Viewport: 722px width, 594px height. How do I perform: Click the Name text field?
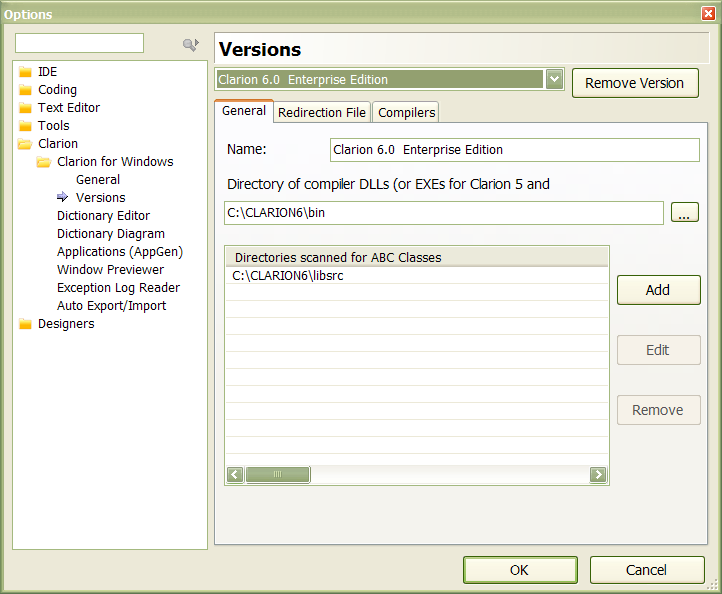tap(514, 150)
